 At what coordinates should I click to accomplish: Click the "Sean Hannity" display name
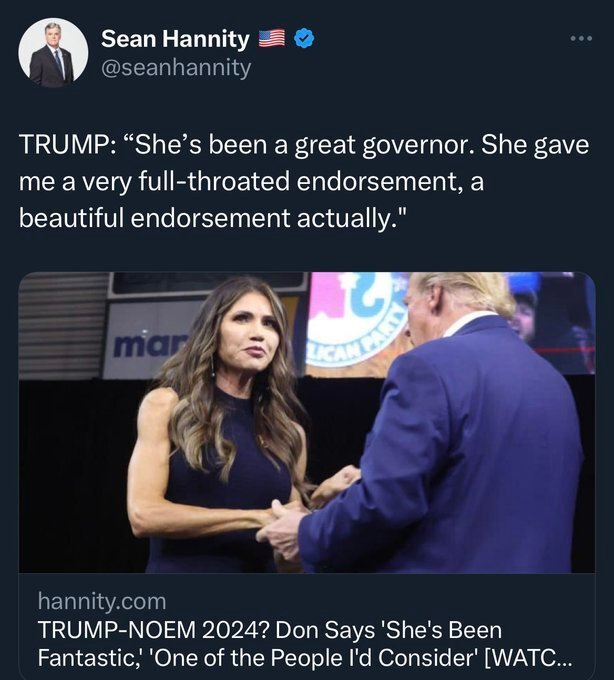point(175,39)
